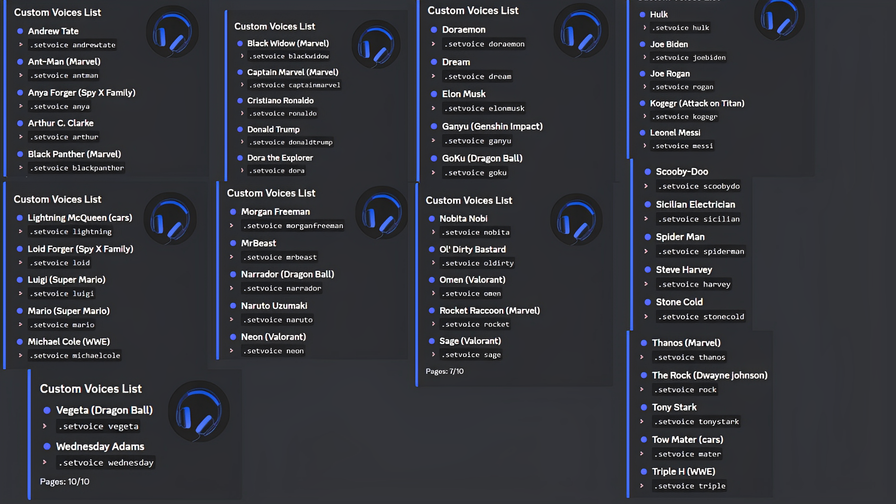
Task: Select 'Thanos (Marvel)' entry
Action: click(686, 343)
